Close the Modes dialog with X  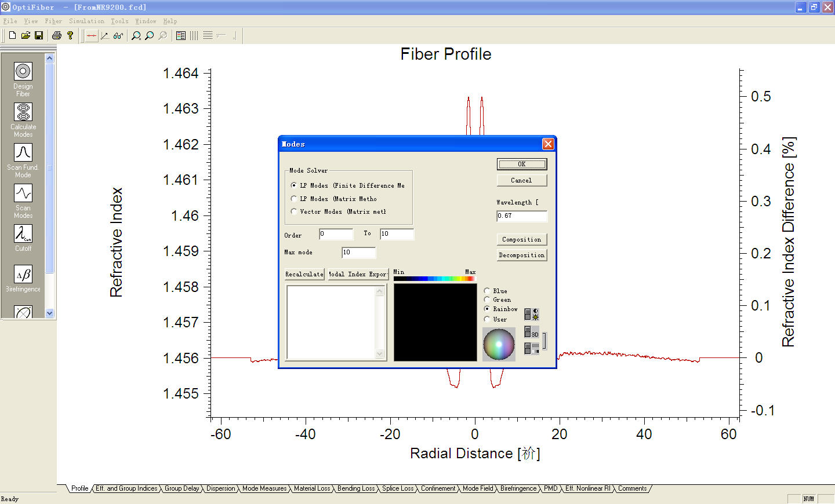pyautogui.click(x=548, y=144)
